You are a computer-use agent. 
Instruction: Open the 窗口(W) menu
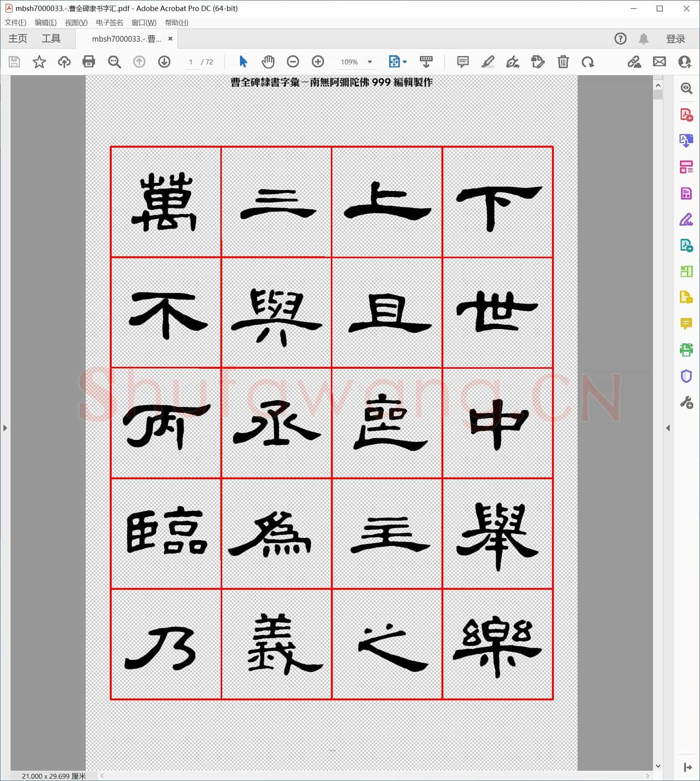[x=144, y=22]
